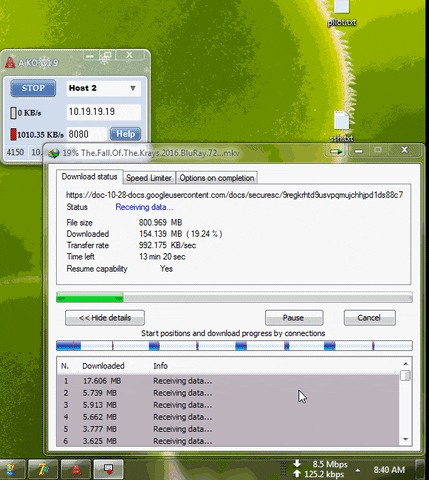429x480 pixels.
Task: Edit the 8080 port field
Action: 87,134
